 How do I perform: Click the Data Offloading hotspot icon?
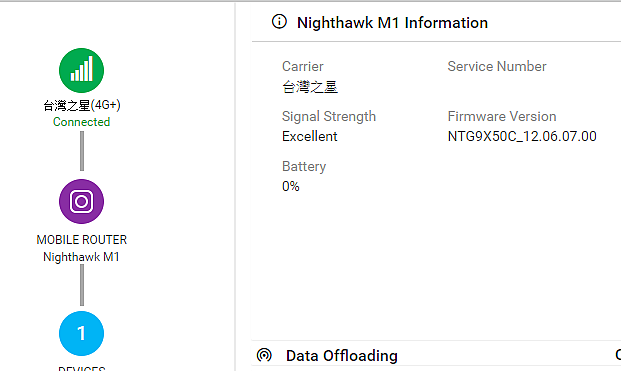pyautogui.click(x=264, y=355)
